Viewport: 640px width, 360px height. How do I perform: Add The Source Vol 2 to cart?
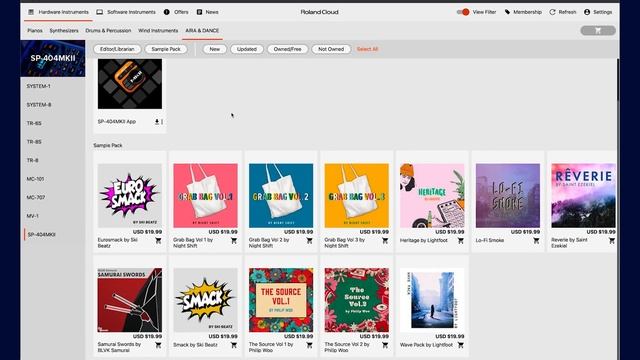coord(385,345)
